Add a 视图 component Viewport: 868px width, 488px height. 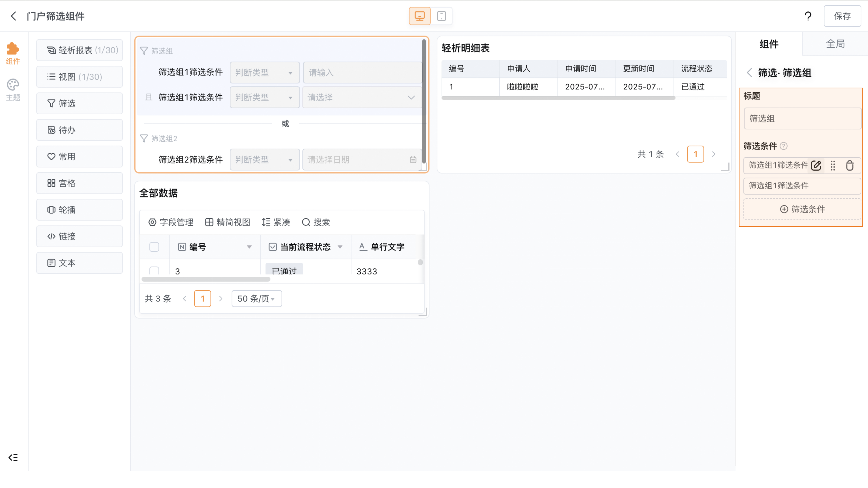(80, 77)
